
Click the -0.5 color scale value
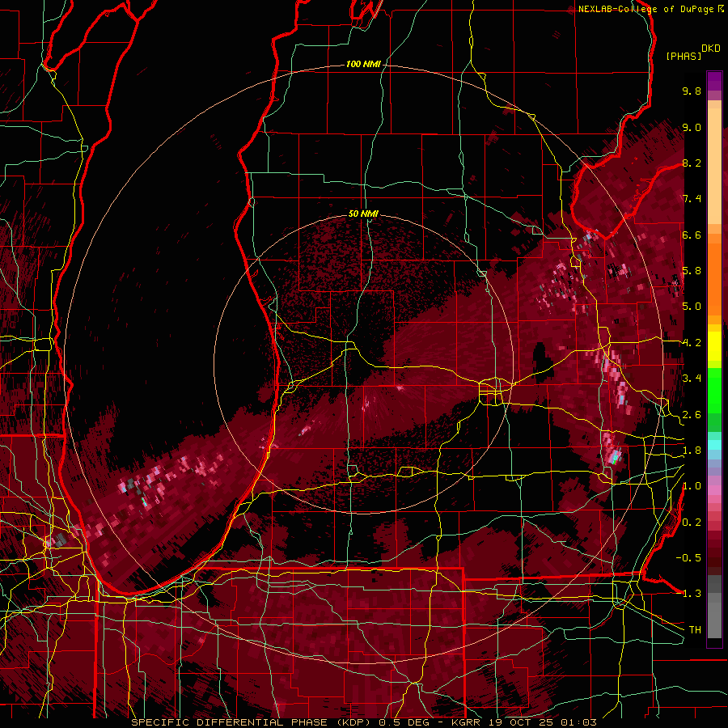688,558
